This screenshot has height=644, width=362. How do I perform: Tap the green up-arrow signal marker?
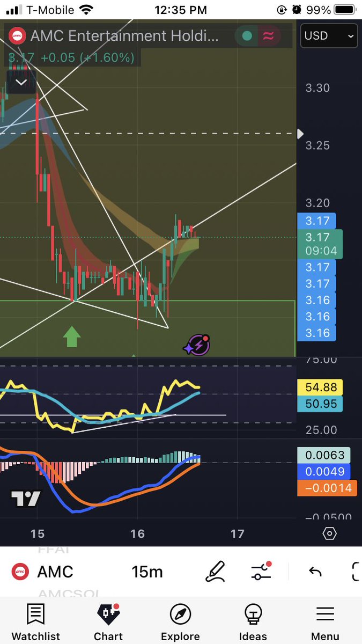pyautogui.click(x=72, y=336)
